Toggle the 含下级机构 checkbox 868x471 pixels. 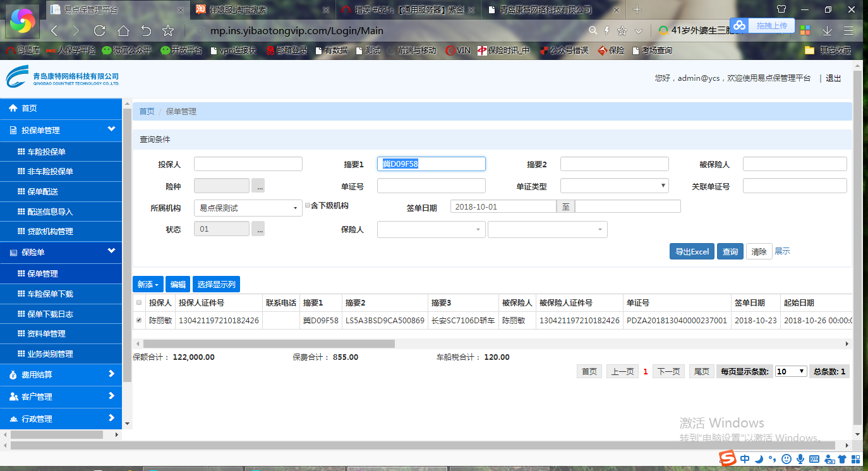(x=308, y=205)
